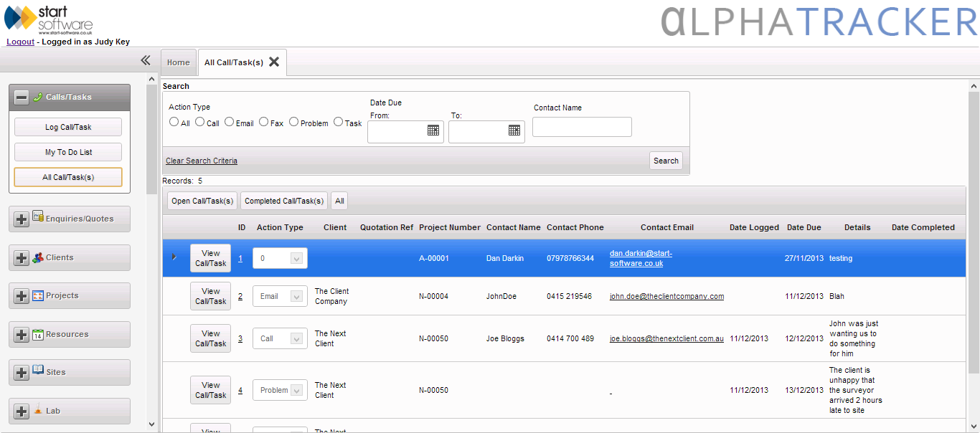
Task: Open the calendar picker for Date Due To
Action: coord(514,131)
